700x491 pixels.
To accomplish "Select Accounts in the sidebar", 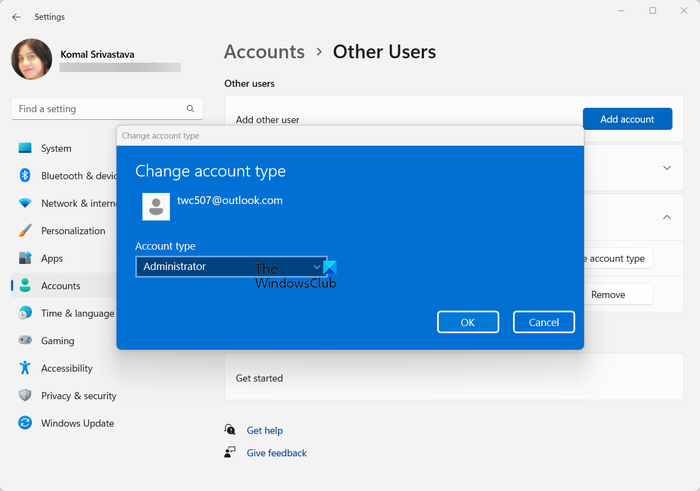I will (x=65, y=286).
